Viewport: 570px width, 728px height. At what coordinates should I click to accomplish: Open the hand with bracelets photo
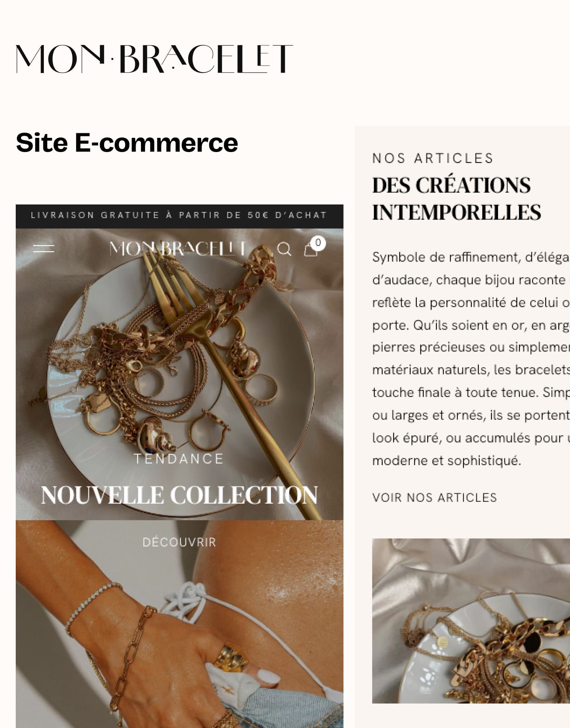click(x=180, y=624)
